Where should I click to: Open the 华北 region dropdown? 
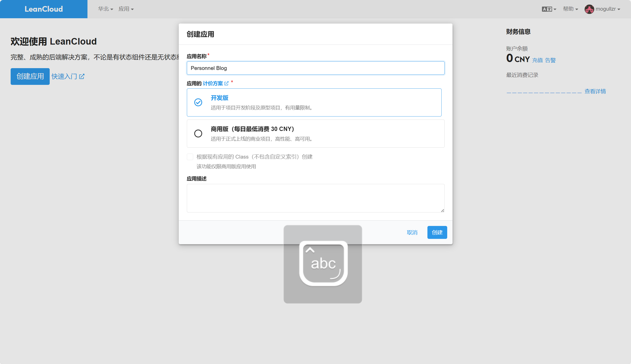(x=105, y=9)
